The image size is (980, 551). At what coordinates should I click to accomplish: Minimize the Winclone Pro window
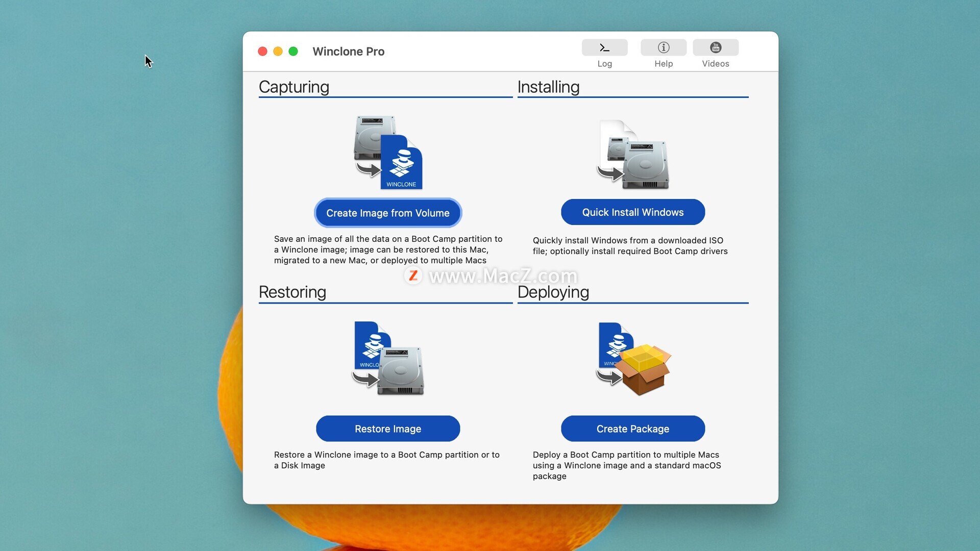[x=278, y=52]
